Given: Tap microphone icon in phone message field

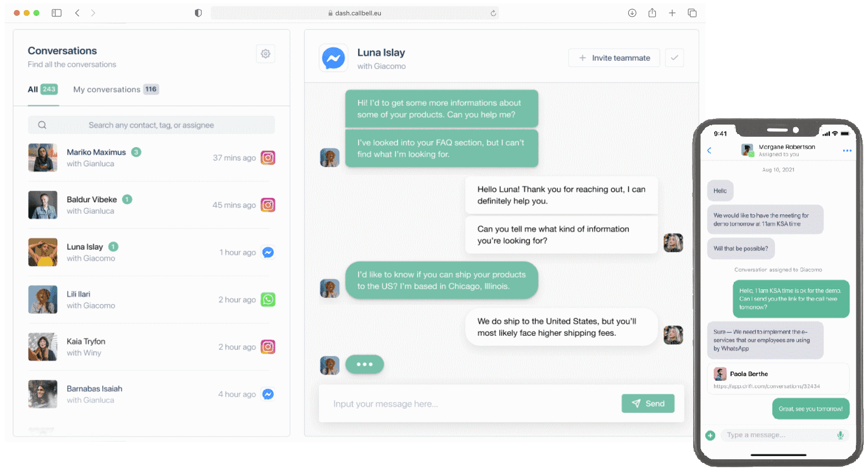Looking at the screenshot, I should click(840, 435).
